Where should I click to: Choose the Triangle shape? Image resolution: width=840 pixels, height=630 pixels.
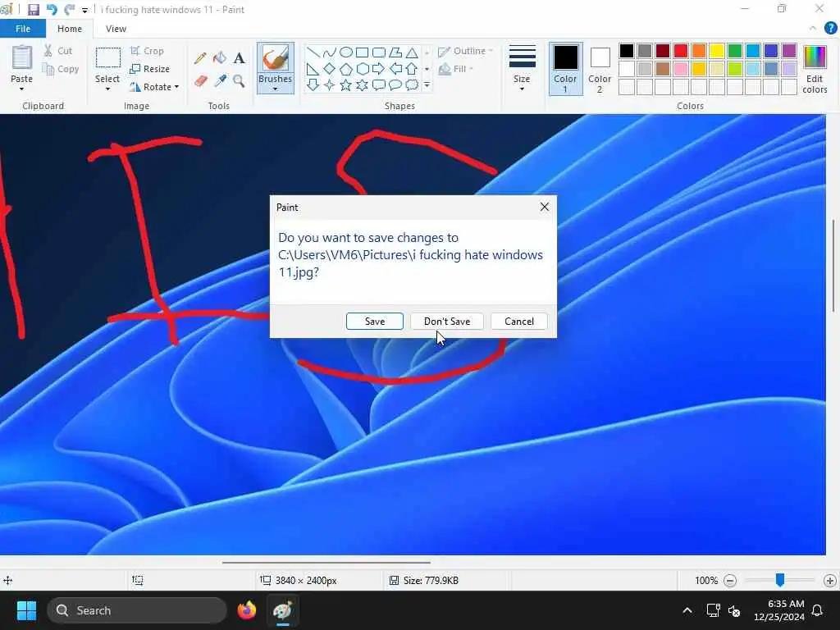tap(412, 52)
